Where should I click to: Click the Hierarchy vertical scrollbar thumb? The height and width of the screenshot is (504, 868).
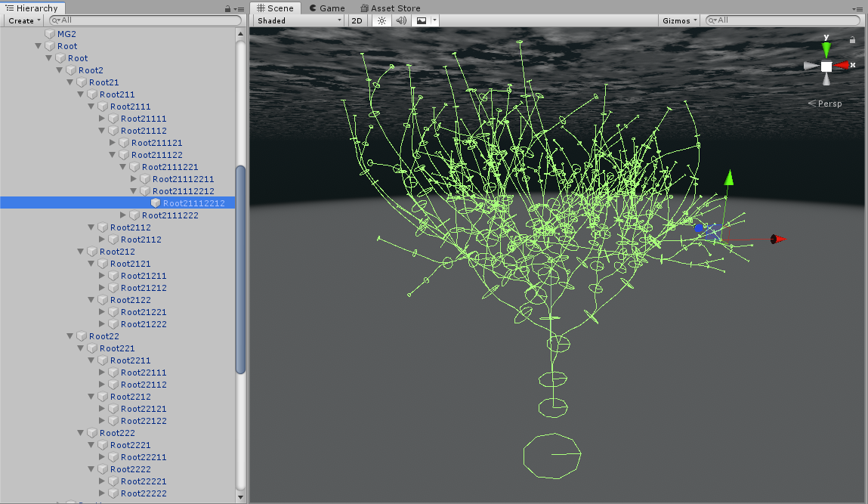[240, 270]
